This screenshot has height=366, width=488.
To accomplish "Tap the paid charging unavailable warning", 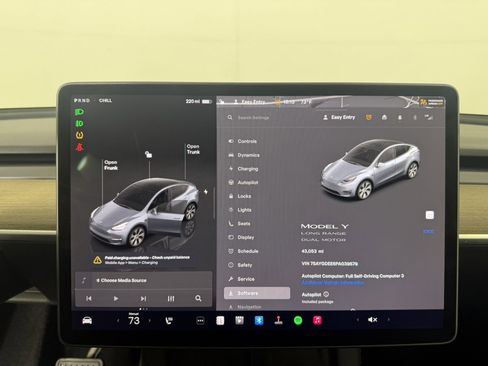I will click(142, 260).
